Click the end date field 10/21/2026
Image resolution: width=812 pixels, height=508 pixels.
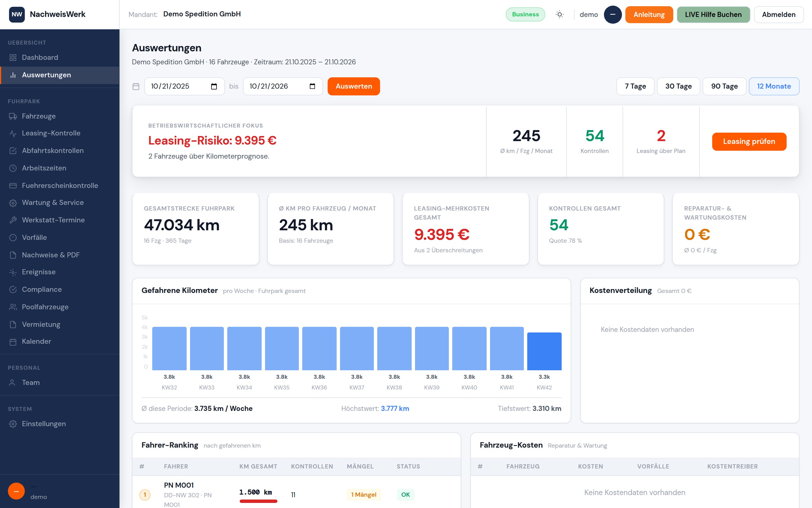click(283, 86)
